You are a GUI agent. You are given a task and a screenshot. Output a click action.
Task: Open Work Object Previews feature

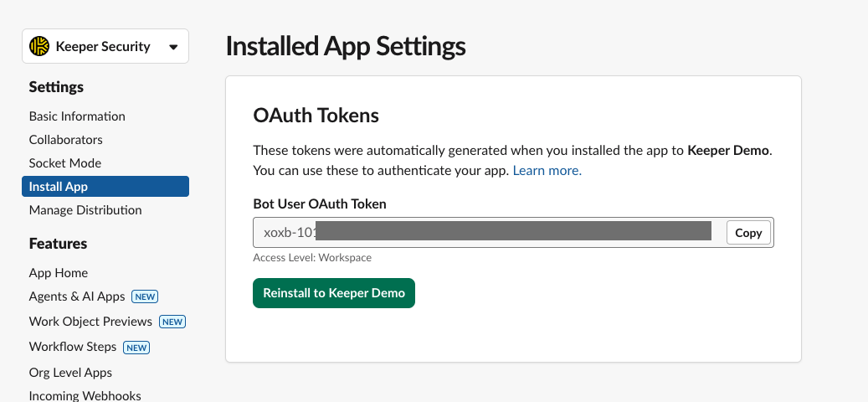pyautogui.click(x=90, y=322)
